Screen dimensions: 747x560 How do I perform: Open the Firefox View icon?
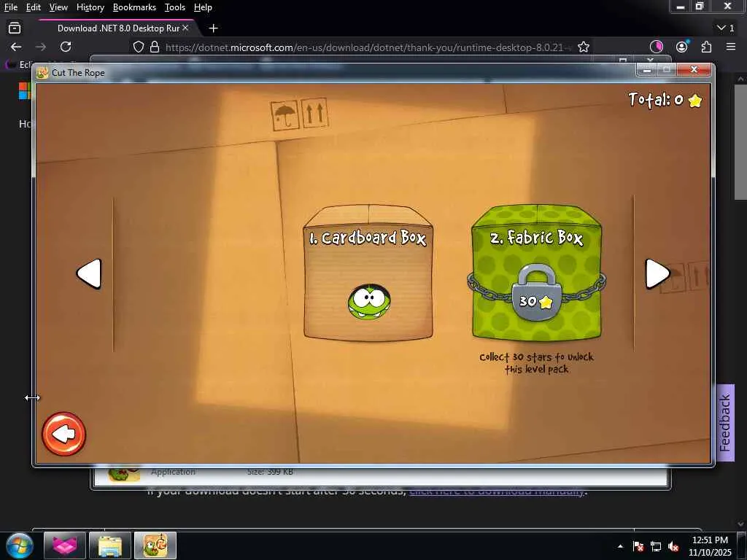[x=15, y=28]
